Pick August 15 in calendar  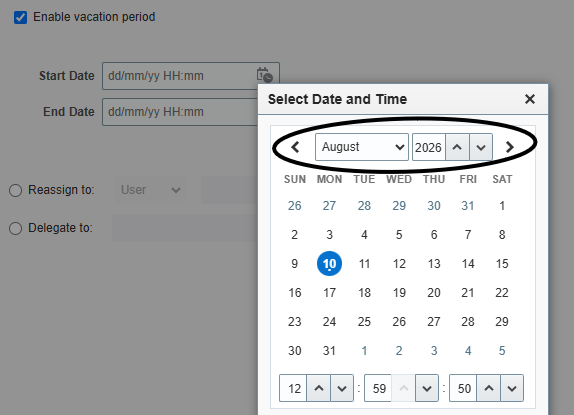[x=502, y=264]
